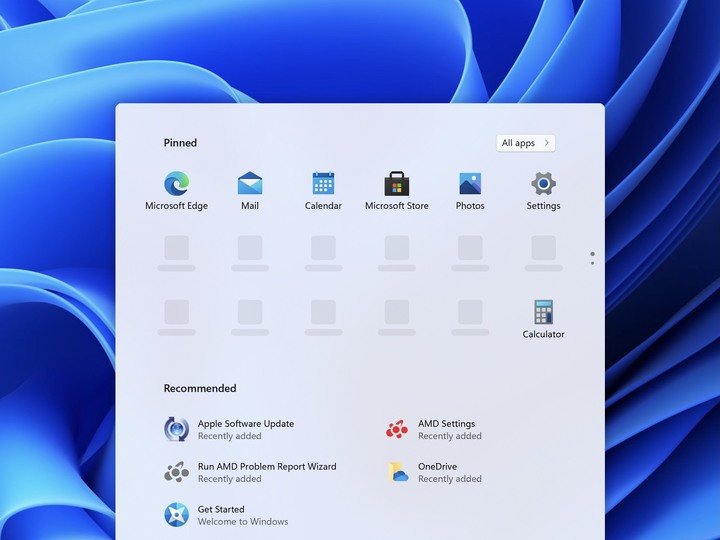The width and height of the screenshot is (720, 540).
Task: Click the OneDrive cloud folder icon
Action: pos(398,472)
